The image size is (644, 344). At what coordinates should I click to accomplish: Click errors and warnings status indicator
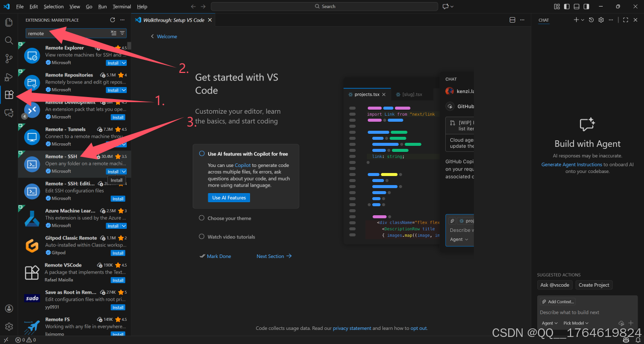click(25, 340)
